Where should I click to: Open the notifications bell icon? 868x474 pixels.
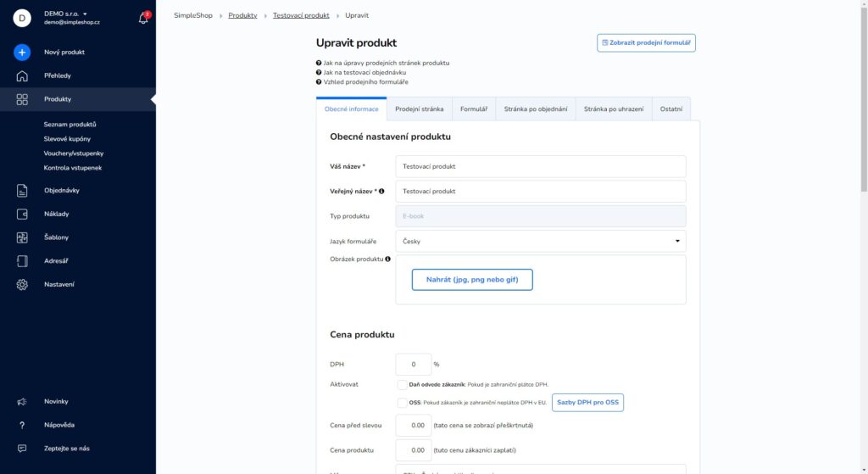[143, 18]
